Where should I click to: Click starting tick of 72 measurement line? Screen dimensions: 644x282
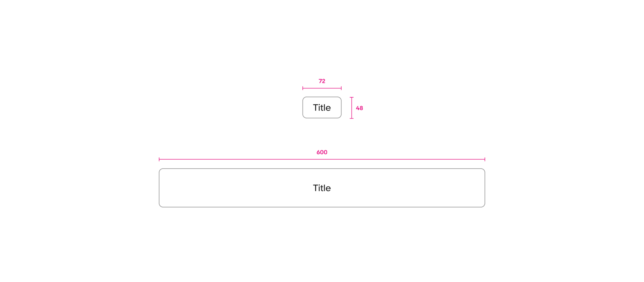pos(303,88)
